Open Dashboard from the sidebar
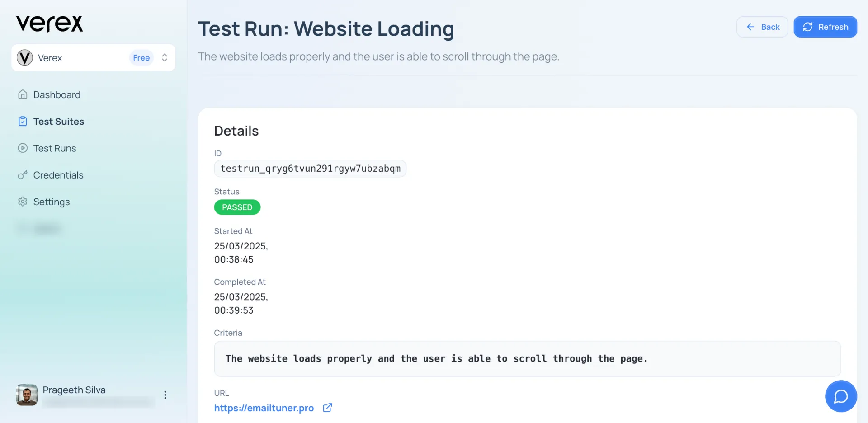The width and height of the screenshot is (868, 423). click(57, 95)
